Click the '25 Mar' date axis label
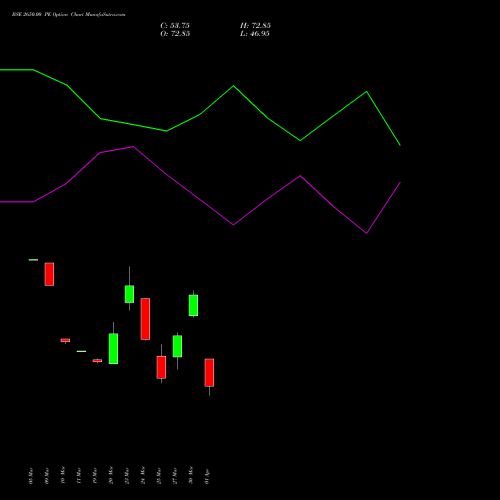Screen dimensions: 500x500 pyautogui.click(x=159, y=476)
